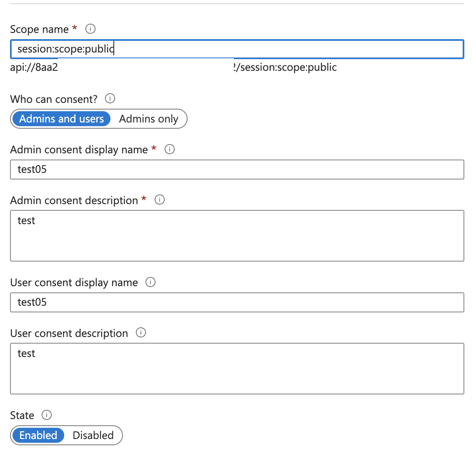
Task: Click the Who can consent label
Action: point(54,99)
